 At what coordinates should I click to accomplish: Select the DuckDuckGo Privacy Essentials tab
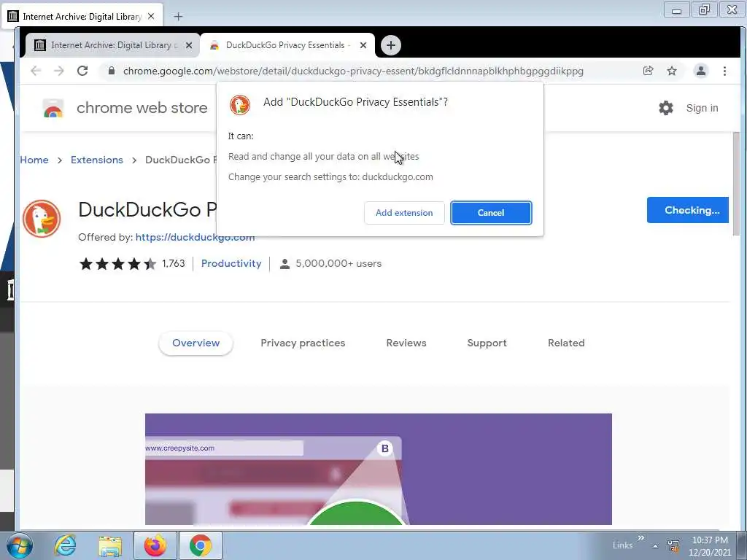point(287,45)
